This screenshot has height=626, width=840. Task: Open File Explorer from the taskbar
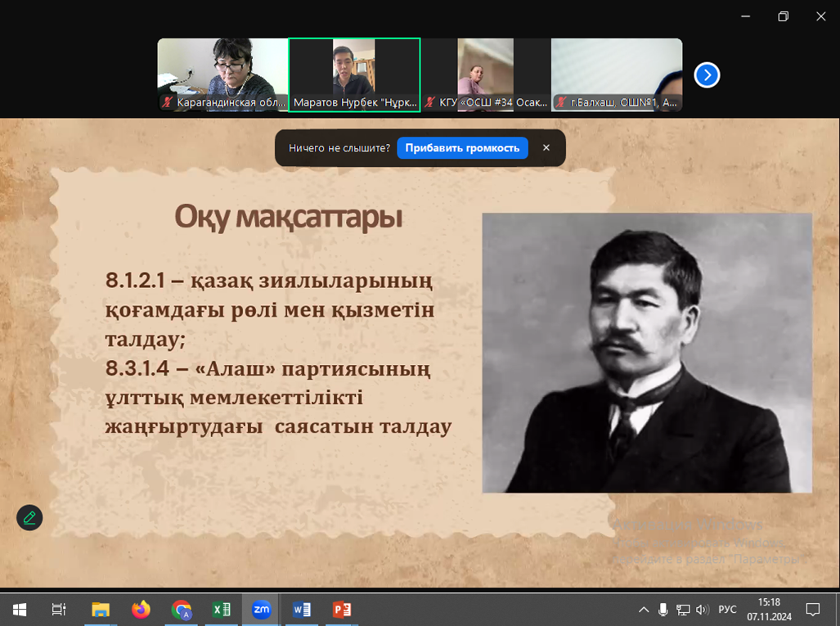coord(100,610)
